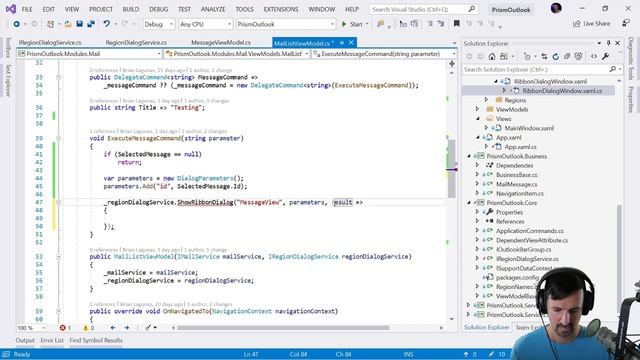Toggle the bookmark icon in the toolbar
Viewport: 640px width, 360px height.
pos(457,24)
